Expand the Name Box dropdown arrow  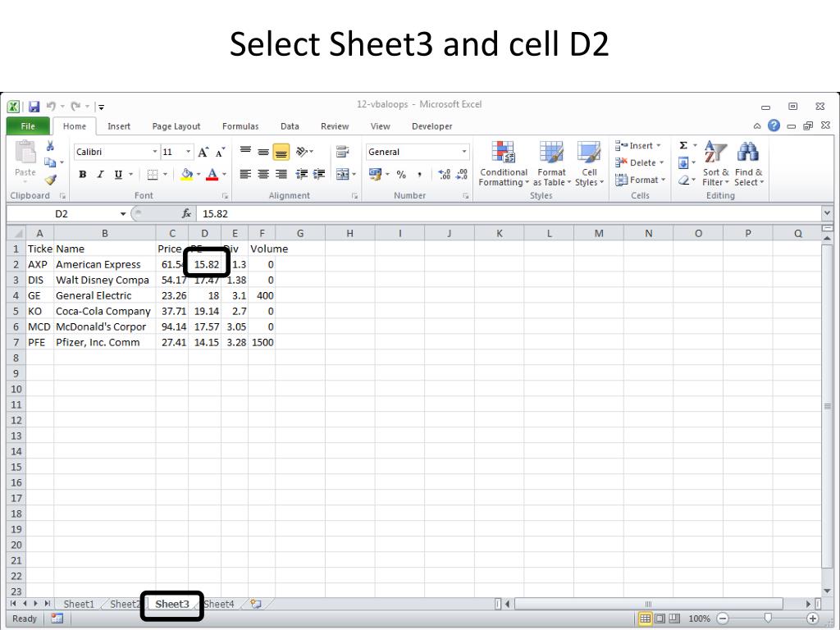[x=123, y=214]
